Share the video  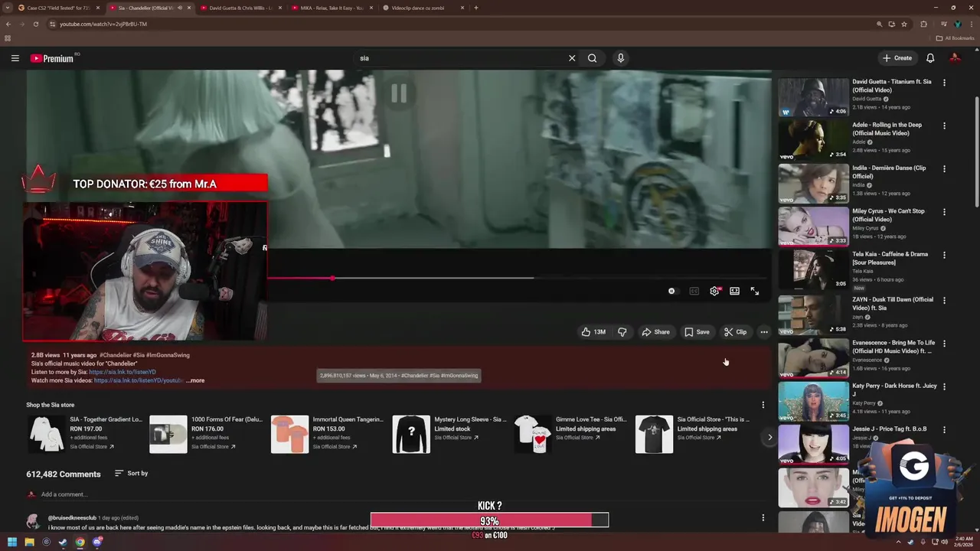point(656,332)
